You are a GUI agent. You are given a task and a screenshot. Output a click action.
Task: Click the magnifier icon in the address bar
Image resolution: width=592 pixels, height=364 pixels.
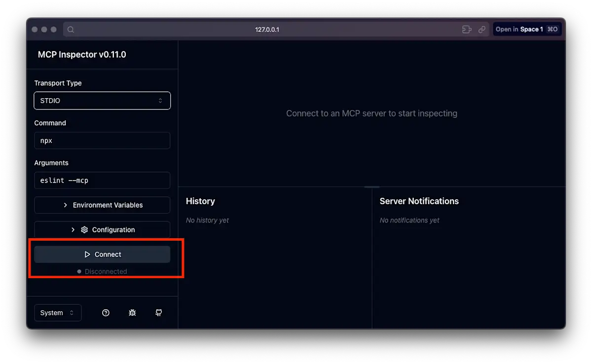pyautogui.click(x=71, y=29)
